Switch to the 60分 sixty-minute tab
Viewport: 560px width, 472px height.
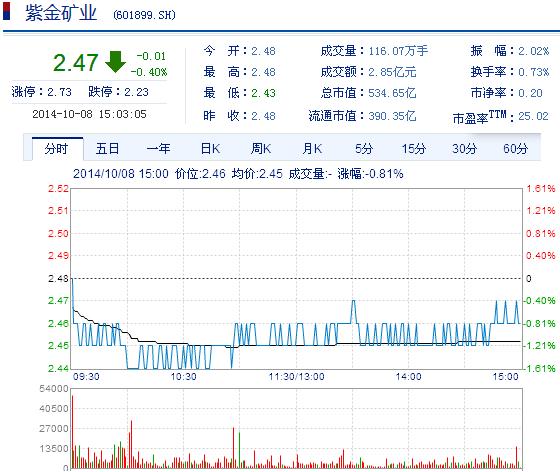[515, 149]
